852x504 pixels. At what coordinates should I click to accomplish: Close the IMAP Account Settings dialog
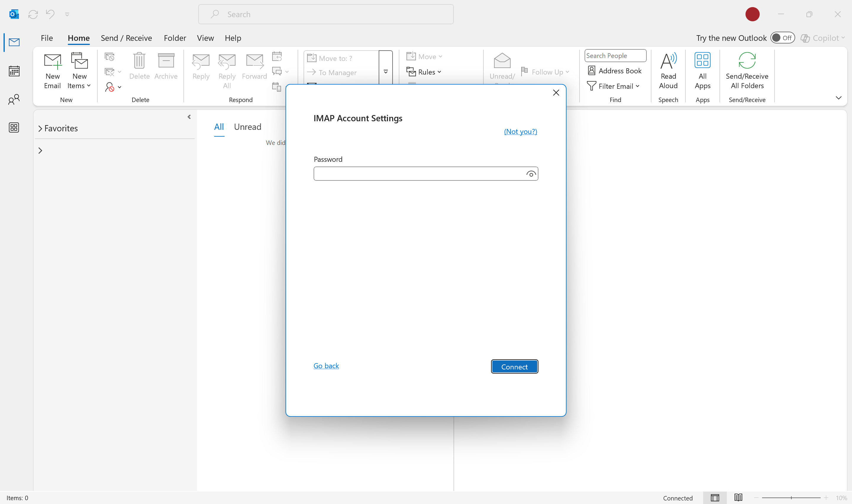coord(556,93)
